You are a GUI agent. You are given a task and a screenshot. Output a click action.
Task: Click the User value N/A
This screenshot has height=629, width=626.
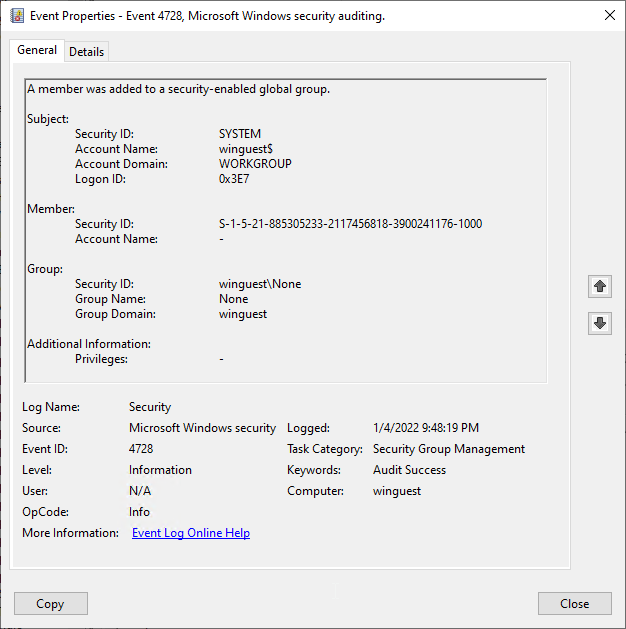(140, 491)
